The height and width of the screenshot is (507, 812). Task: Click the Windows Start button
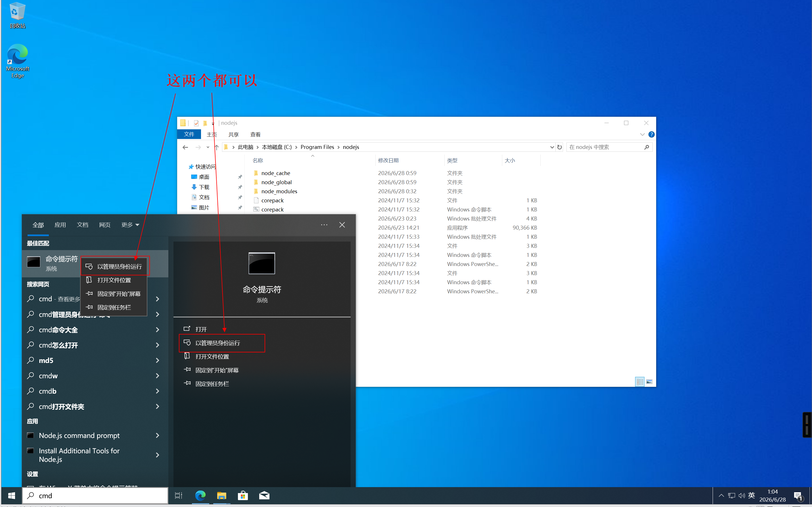[x=11, y=496]
